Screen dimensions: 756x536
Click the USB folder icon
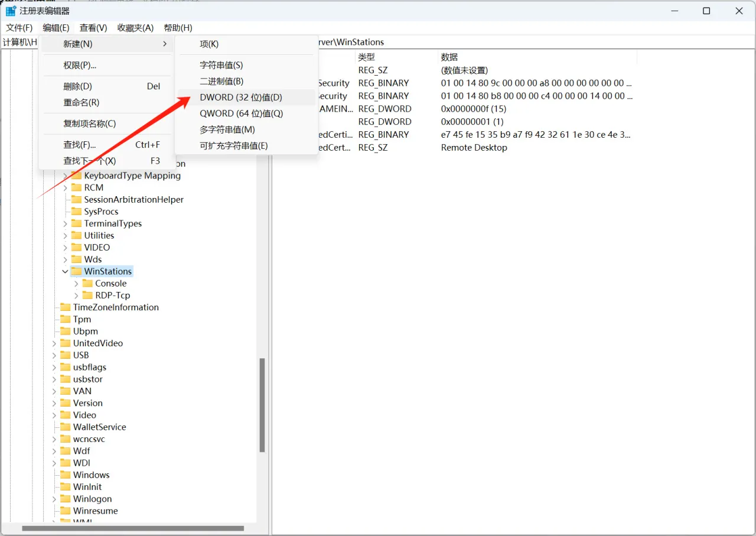(x=65, y=355)
